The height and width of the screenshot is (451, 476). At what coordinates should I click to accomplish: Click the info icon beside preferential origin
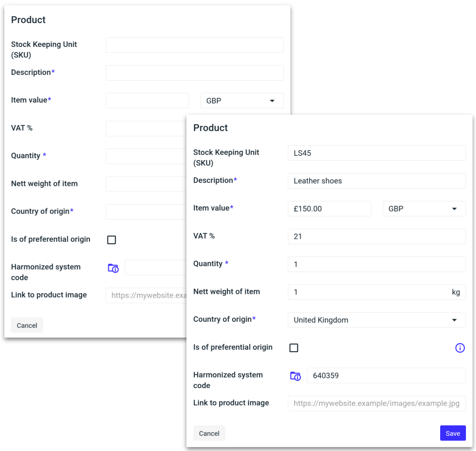click(459, 348)
